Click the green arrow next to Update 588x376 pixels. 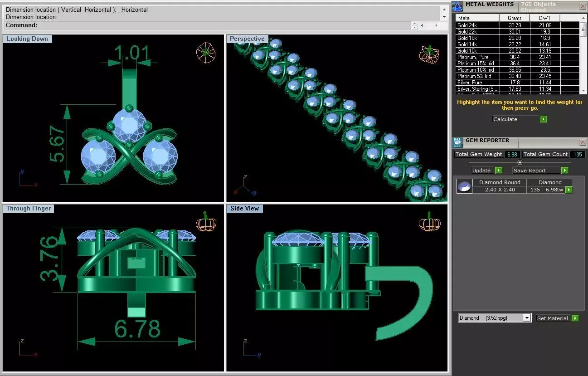[x=498, y=171]
